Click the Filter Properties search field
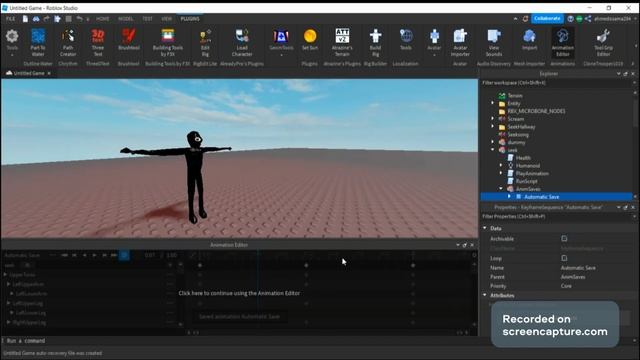This screenshot has width=640, height=360. click(556, 216)
